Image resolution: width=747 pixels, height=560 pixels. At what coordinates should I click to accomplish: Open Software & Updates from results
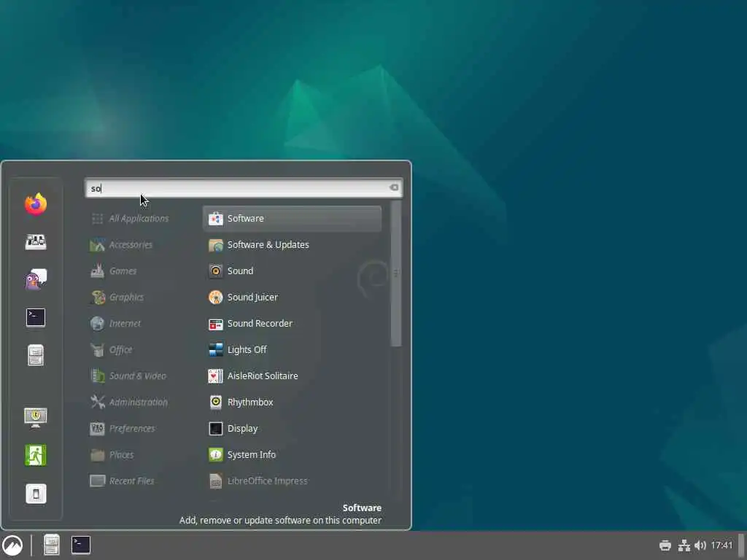point(292,245)
